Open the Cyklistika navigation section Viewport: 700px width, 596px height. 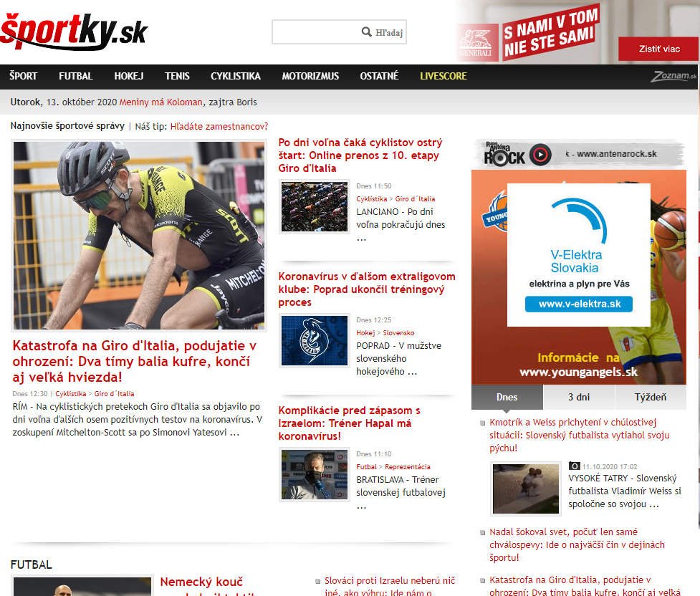pos(235,76)
